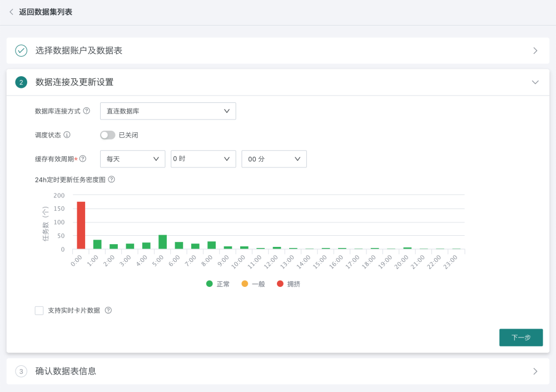Toggle the 正常 green legend item
The height and width of the screenshot is (392, 556).
218,284
